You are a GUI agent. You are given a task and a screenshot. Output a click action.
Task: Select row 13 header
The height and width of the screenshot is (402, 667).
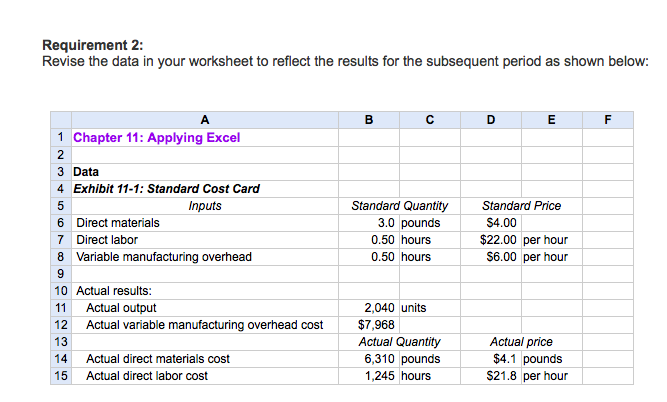pos(61,342)
